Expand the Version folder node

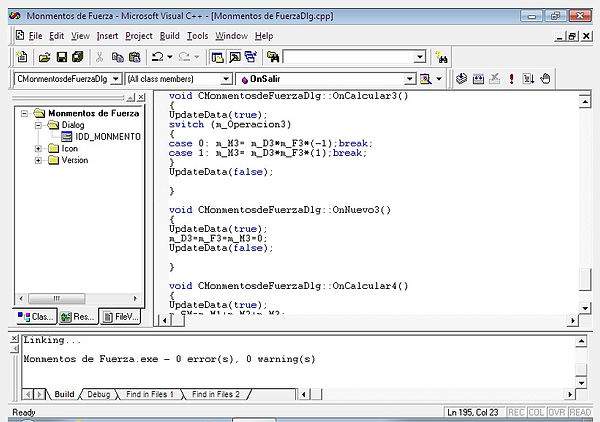tap(38, 160)
